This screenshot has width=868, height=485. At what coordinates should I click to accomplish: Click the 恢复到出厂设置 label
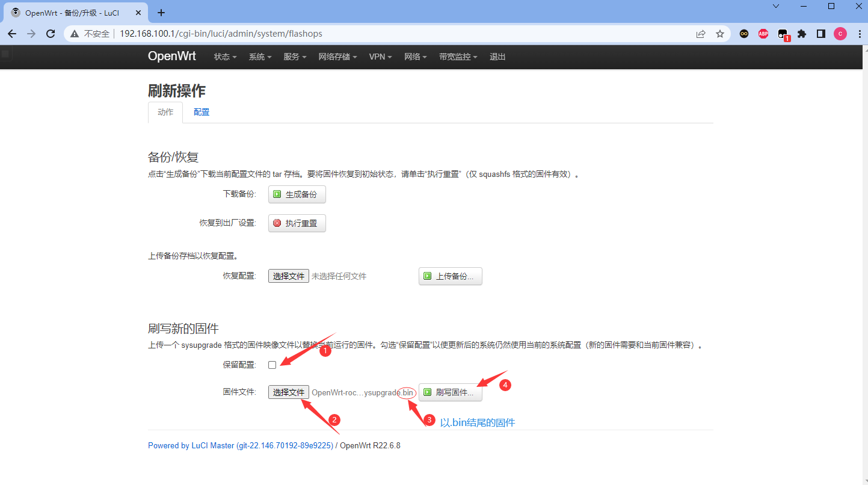coord(228,223)
